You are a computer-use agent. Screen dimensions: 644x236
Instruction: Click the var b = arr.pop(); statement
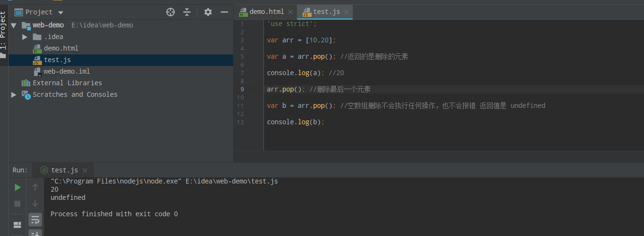[302, 105]
